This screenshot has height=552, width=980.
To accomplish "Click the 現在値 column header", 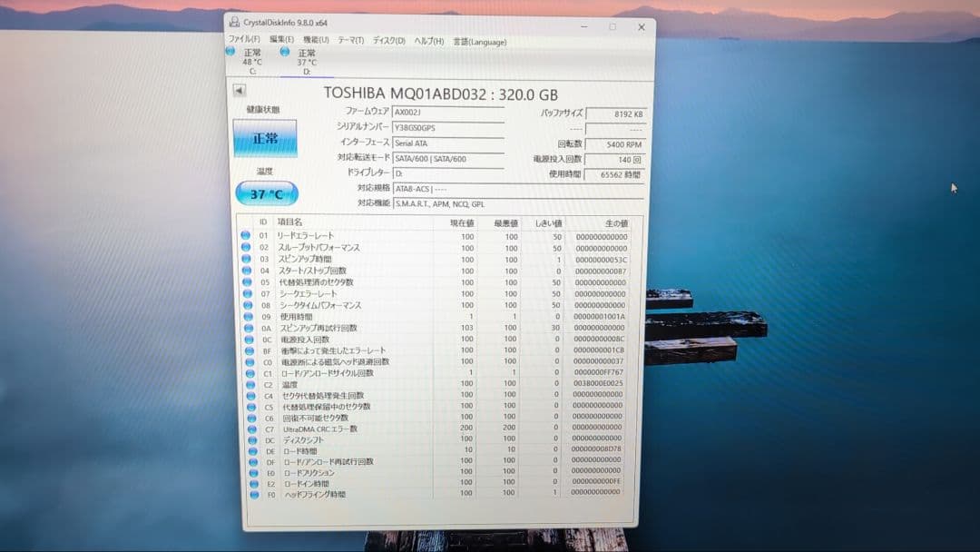I will pos(462,223).
